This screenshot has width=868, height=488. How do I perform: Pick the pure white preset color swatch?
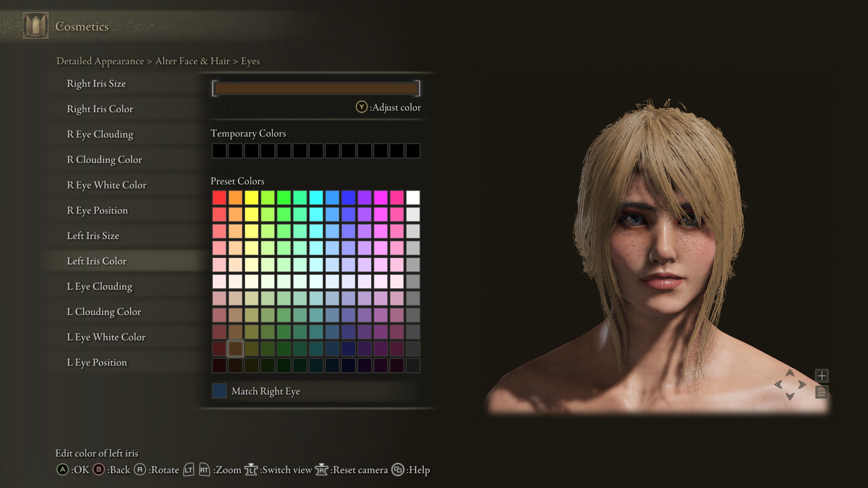pyautogui.click(x=413, y=197)
